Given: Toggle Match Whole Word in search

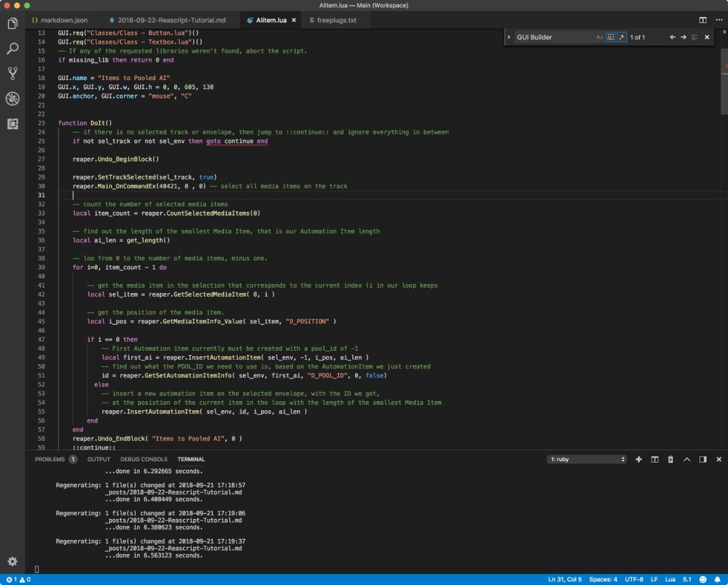Looking at the screenshot, I should click(611, 37).
